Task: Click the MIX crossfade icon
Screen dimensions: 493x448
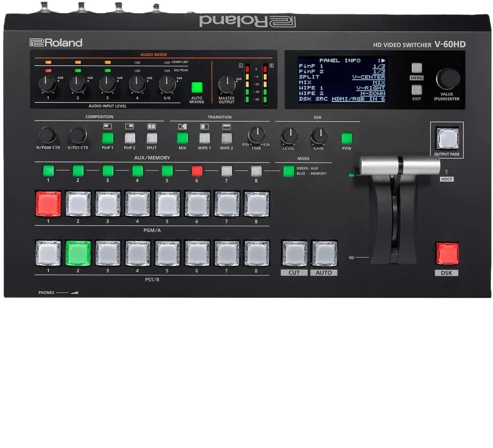Action: (x=182, y=126)
